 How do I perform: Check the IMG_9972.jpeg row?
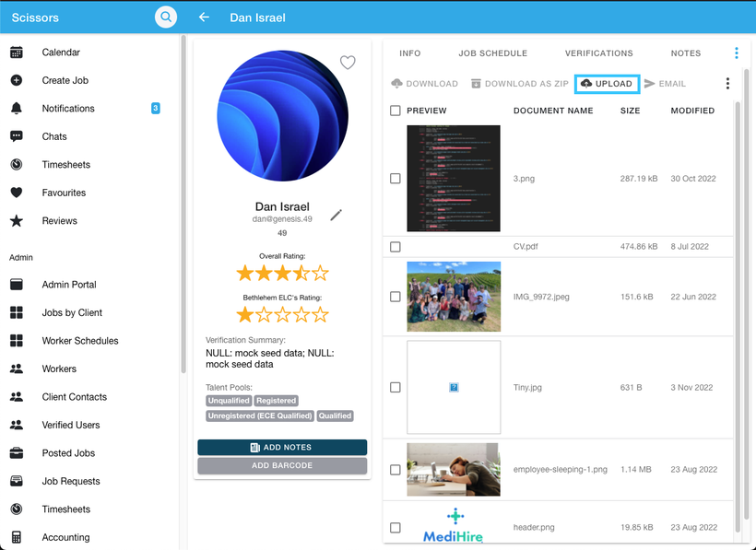[396, 297]
